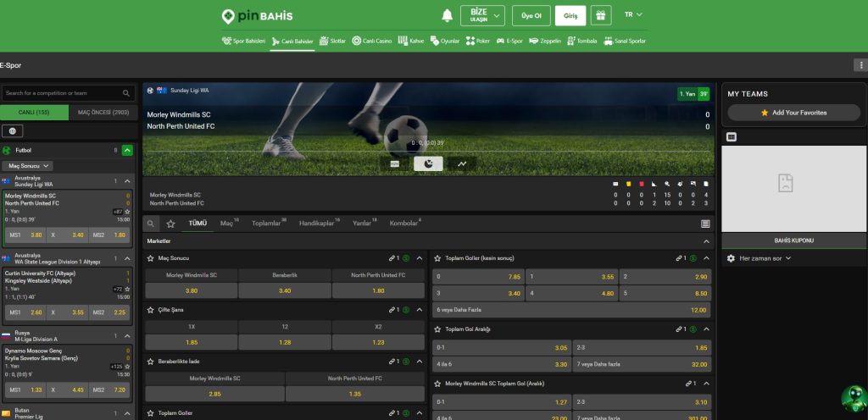Select the Beraberlik 3.40 odds
The image size is (868, 420).
pos(285,290)
